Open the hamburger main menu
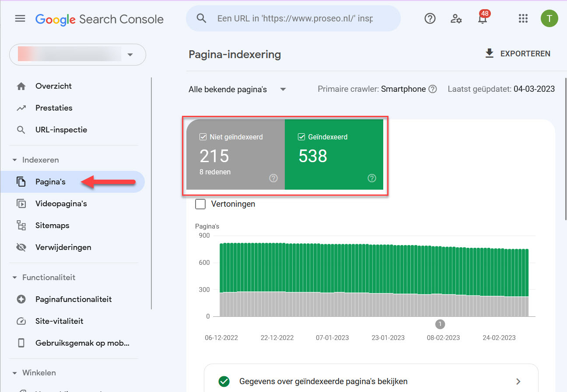Image resolution: width=567 pixels, height=392 pixels. [20, 19]
